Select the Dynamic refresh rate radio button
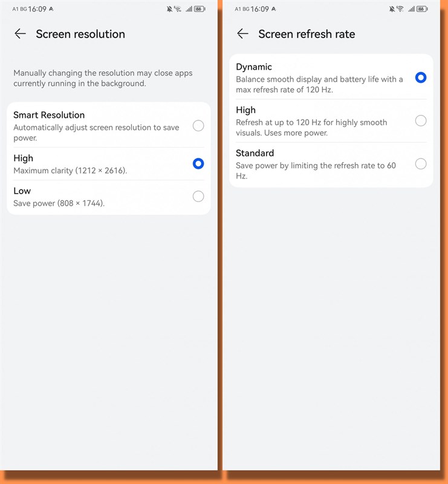The width and height of the screenshot is (448, 484). 421,77
